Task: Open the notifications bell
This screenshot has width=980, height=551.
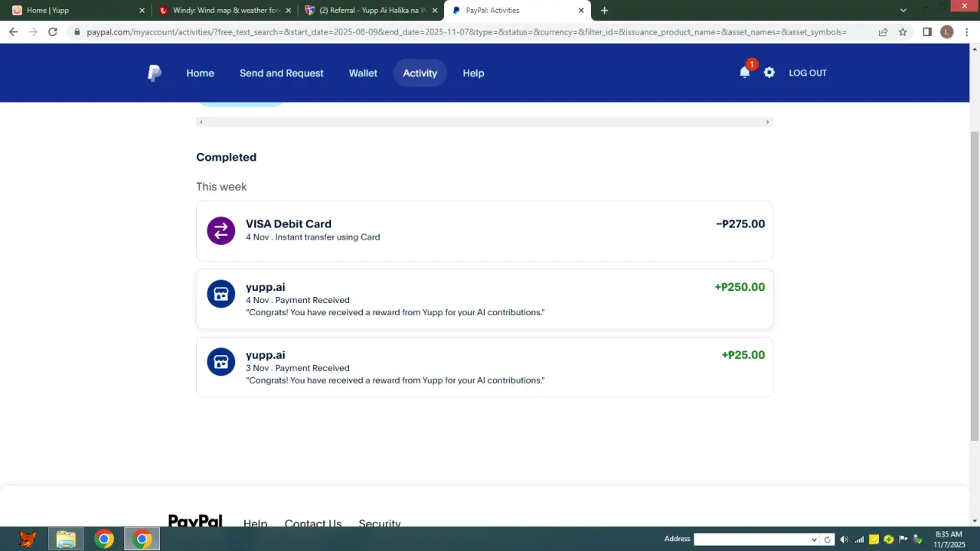Action: coord(744,73)
